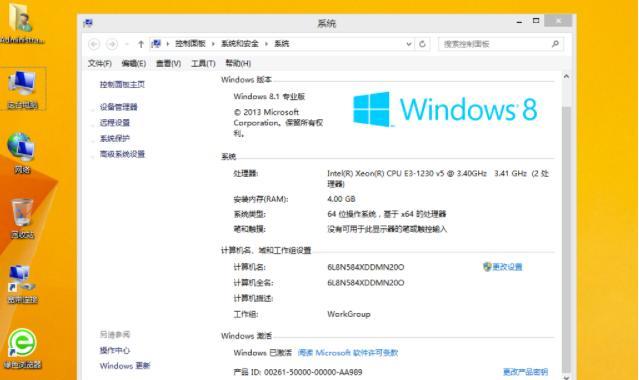Viewport: 639px width, 380px height.
Task: Open Remote settings link
Action: coord(115,123)
